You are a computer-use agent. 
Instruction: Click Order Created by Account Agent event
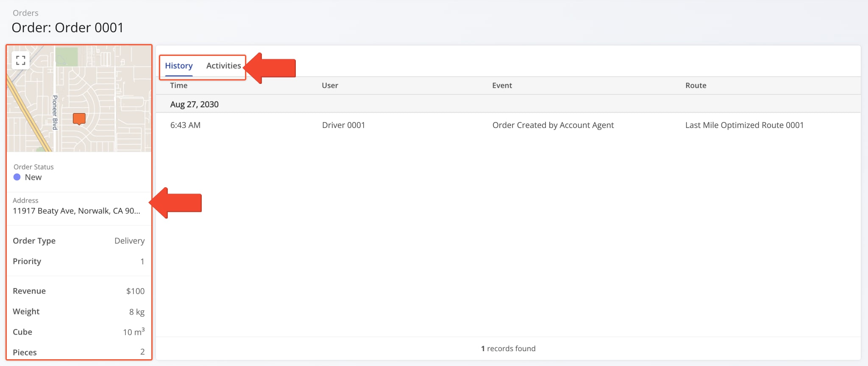(553, 125)
